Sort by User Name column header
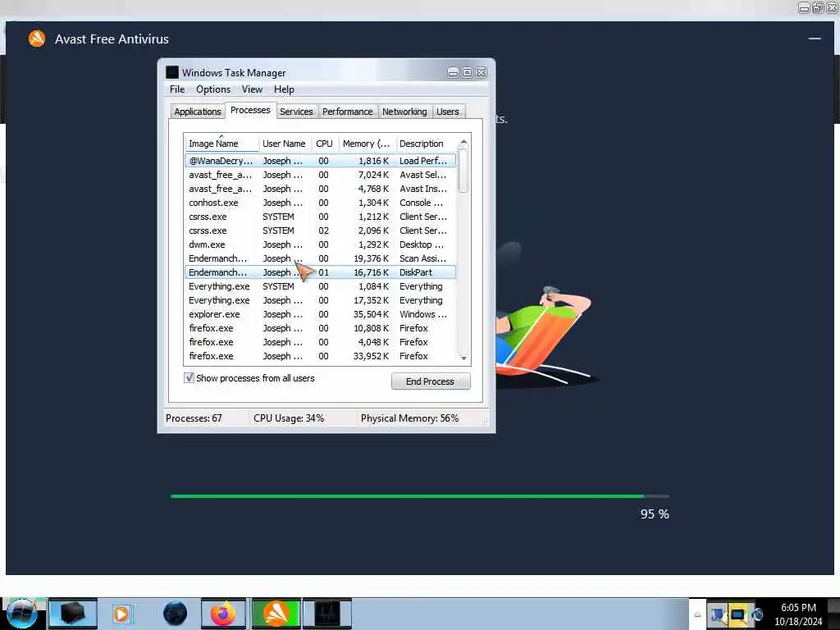 tap(284, 144)
